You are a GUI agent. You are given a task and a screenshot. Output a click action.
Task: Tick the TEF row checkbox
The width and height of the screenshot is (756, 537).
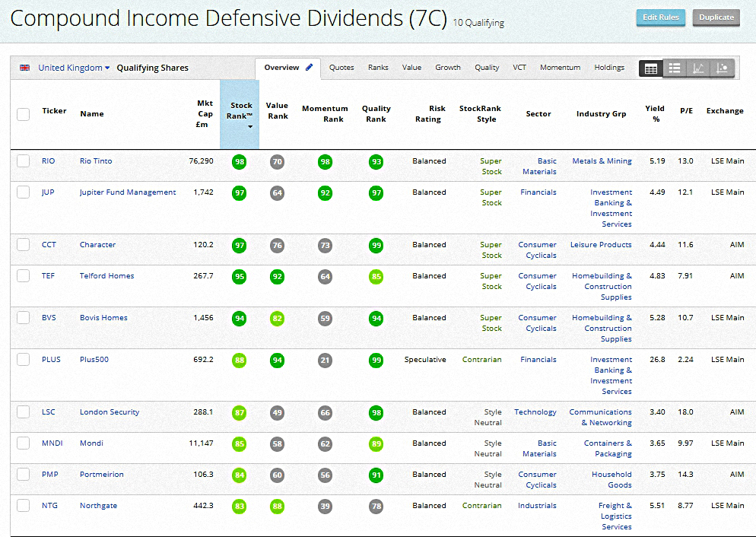click(23, 276)
